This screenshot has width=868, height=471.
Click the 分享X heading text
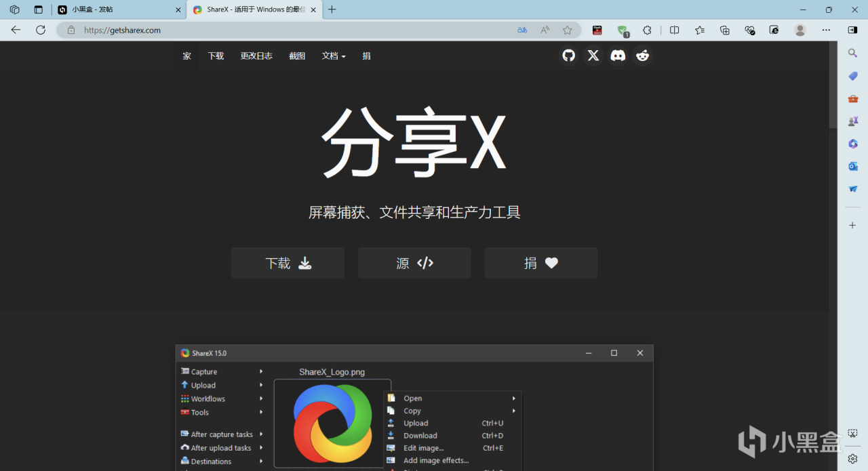click(414, 142)
